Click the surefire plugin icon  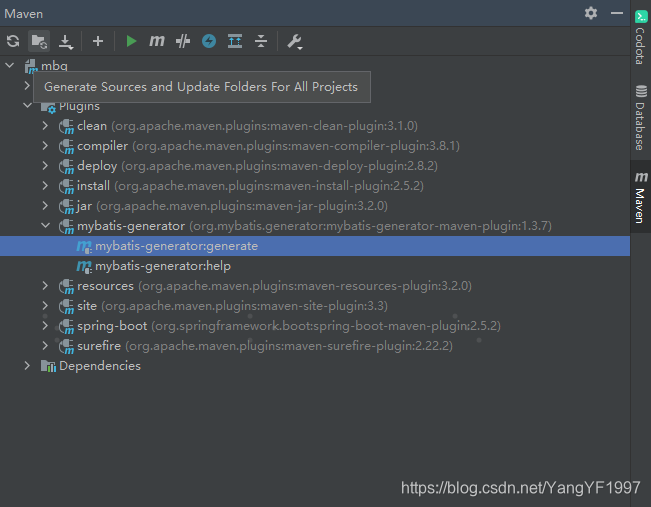(x=66, y=346)
